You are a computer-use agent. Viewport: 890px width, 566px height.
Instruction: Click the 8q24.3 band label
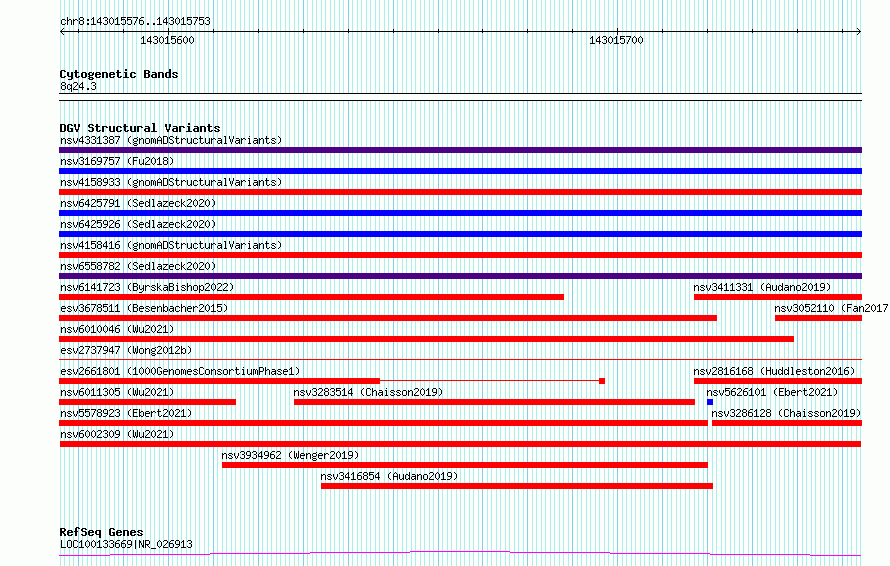[x=78, y=86]
